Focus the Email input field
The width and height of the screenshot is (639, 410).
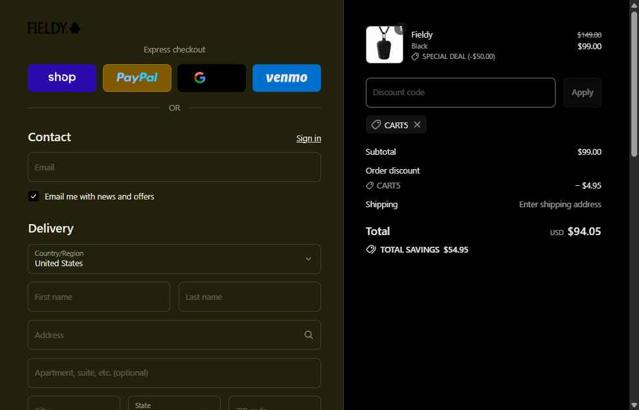(x=174, y=167)
